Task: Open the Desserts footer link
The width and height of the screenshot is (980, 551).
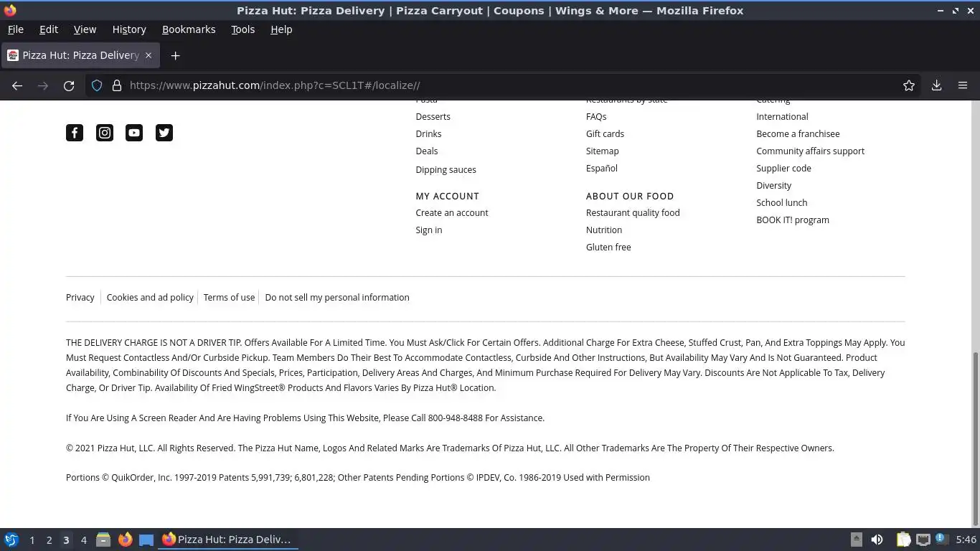Action: [433, 116]
